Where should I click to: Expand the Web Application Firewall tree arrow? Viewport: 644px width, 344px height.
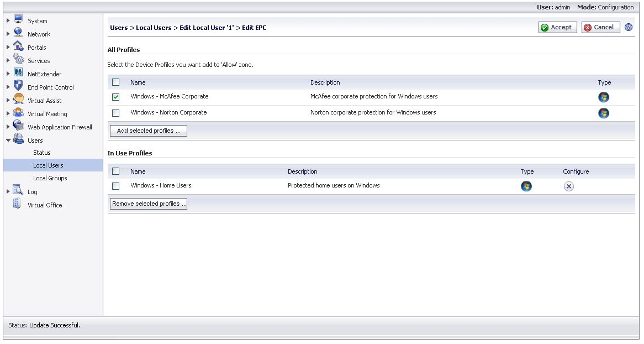pyautogui.click(x=8, y=127)
